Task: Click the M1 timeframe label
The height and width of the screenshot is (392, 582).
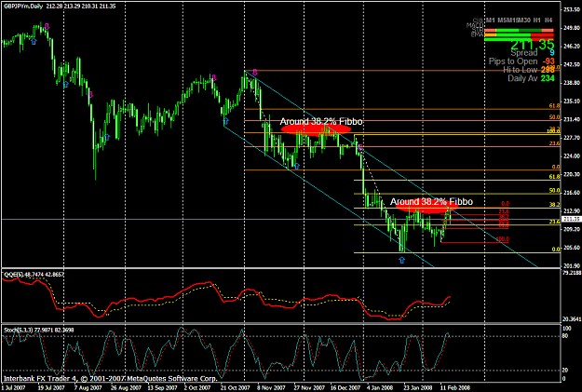Action: 491,20
